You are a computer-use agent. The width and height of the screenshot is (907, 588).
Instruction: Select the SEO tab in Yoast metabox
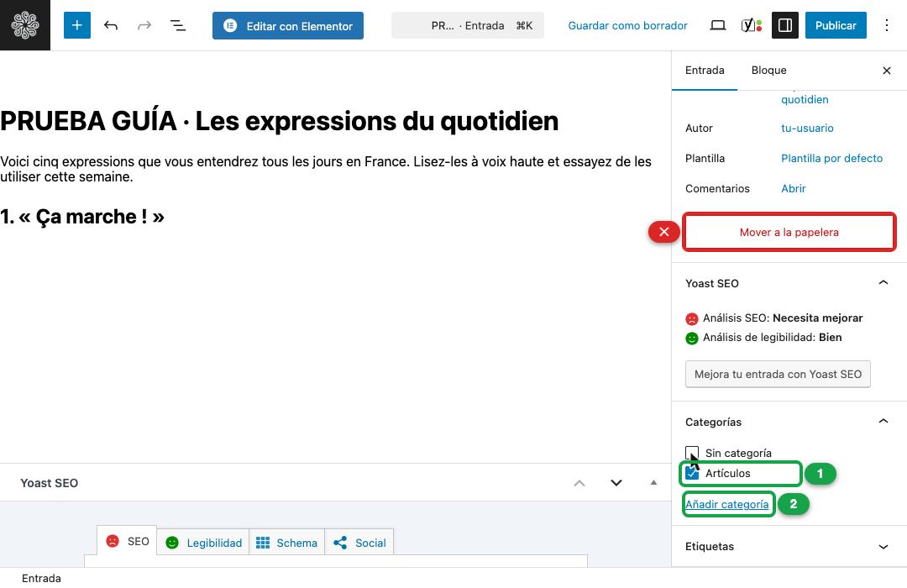pos(128,541)
